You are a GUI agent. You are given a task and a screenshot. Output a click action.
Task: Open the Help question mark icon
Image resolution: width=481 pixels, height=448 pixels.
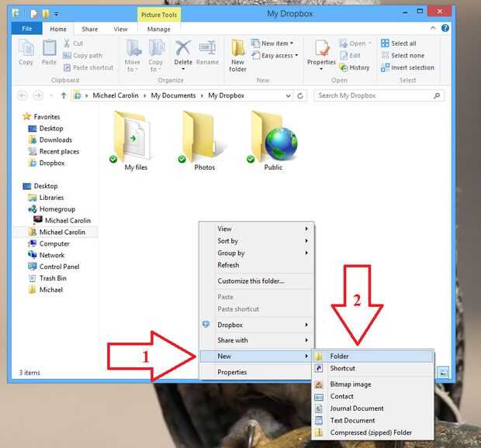(445, 28)
